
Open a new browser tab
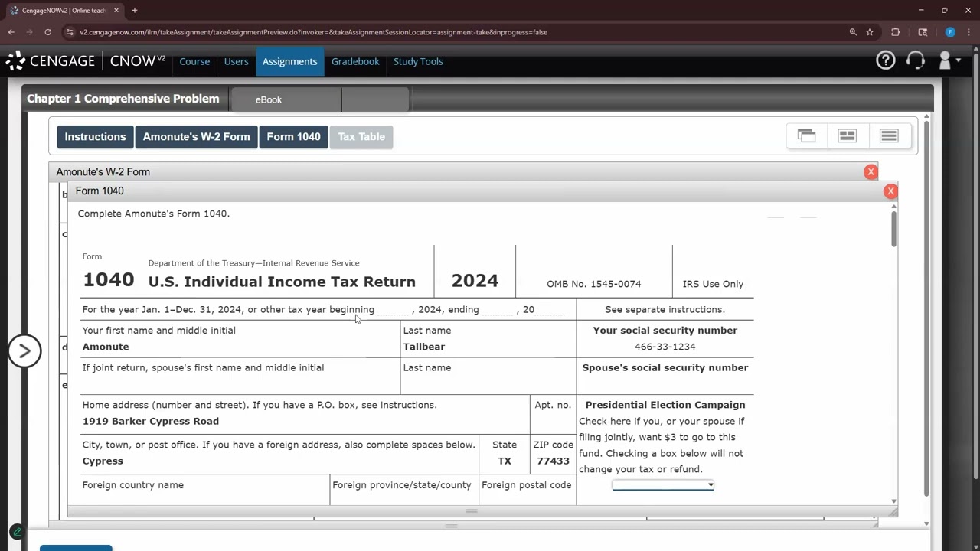pos(134,11)
